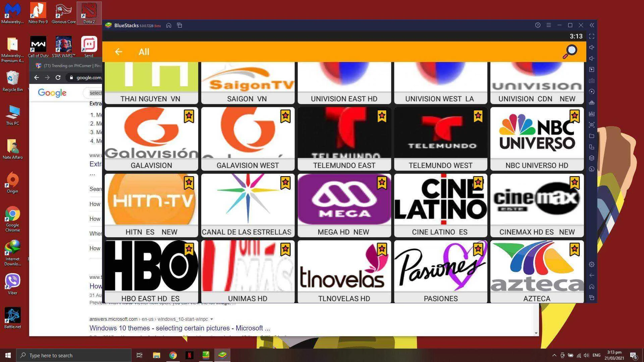Toggle favorite star on NBC UNIVERSO HD
The image size is (644, 362).
[x=575, y=116]
